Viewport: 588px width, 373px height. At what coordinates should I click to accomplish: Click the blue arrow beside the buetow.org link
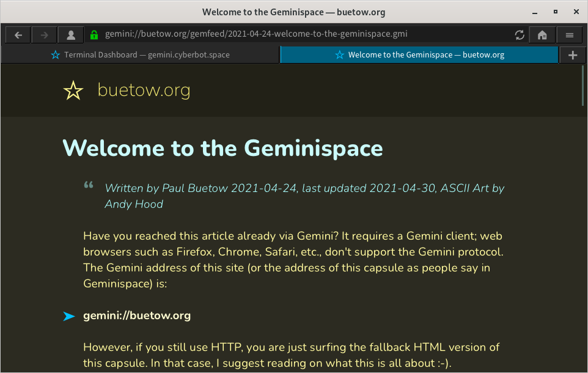point(69,316)
